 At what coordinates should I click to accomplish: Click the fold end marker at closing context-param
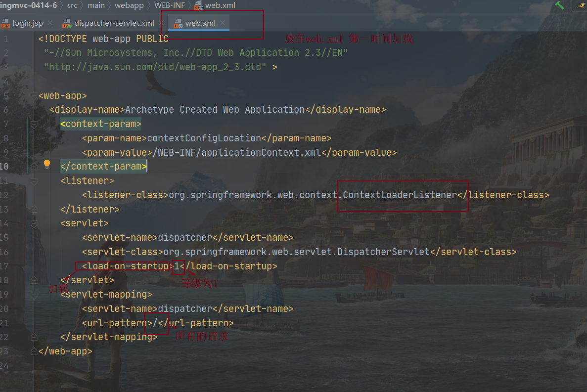(x=34, y=167)
